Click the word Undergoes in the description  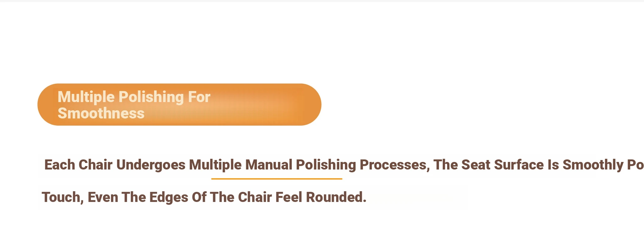(x=151, y=165)
